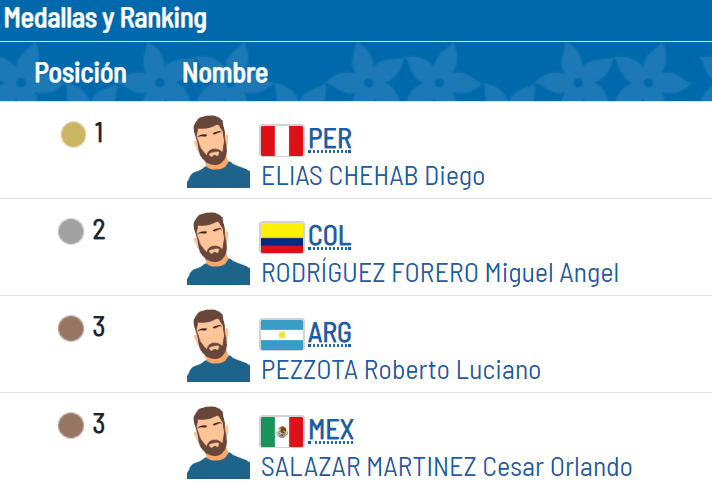Click the Peru flag icon
This screenshot has height=485, width=712.
282,141
